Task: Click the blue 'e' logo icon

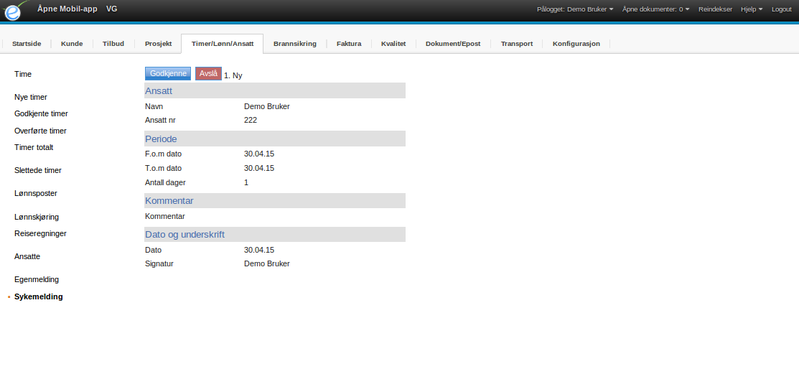Action: (x=13, y=11)
